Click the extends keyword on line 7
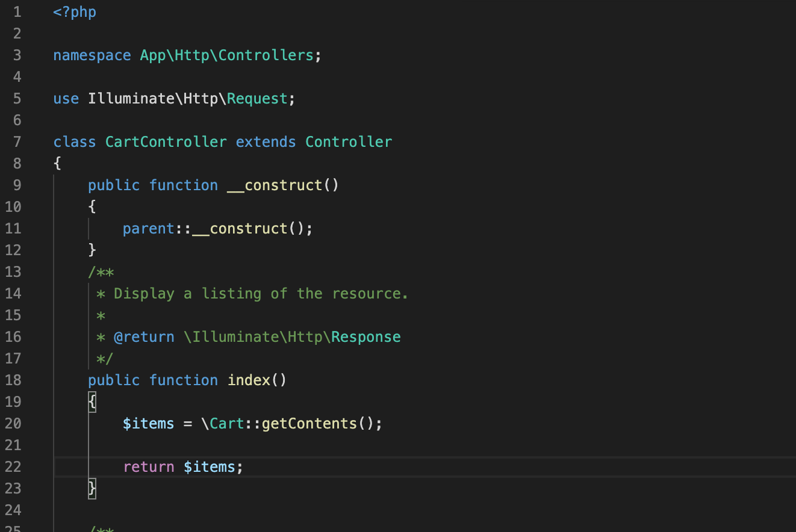Viewport: 796px width, 532px height. [266, 142]
